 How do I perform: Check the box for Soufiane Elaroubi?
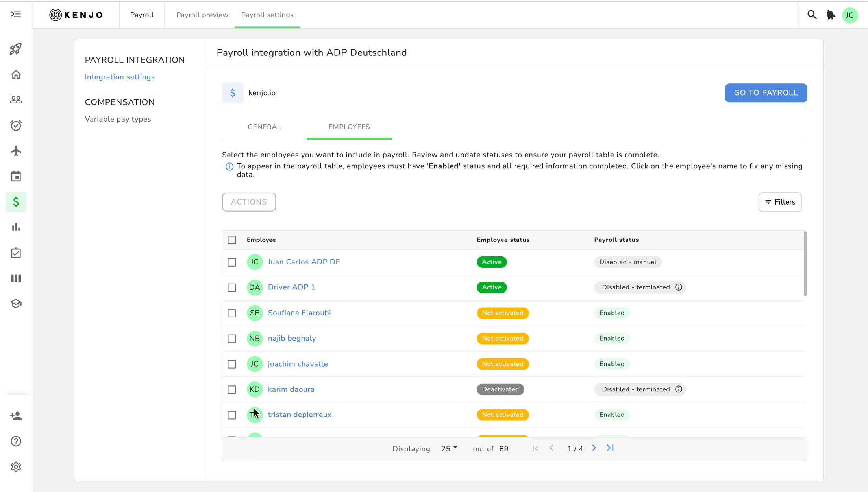pyautogui.click(x=232, y=313)
